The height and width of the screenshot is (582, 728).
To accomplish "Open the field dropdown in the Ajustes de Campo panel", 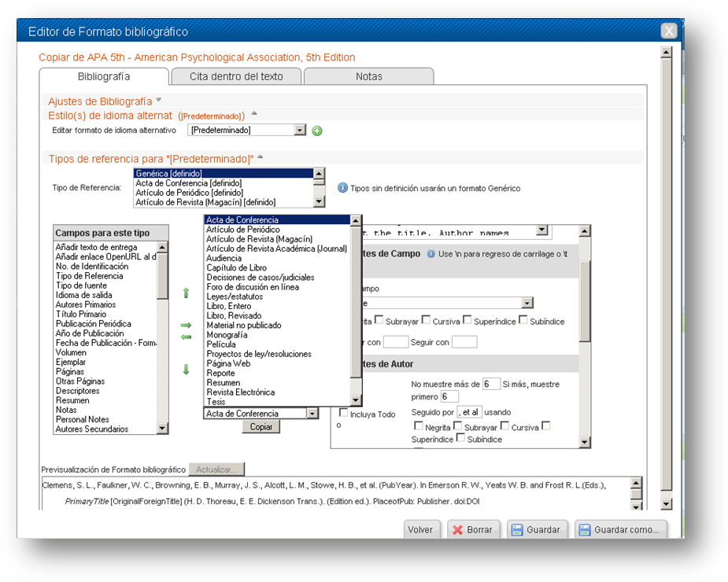I will pos(527,303).
